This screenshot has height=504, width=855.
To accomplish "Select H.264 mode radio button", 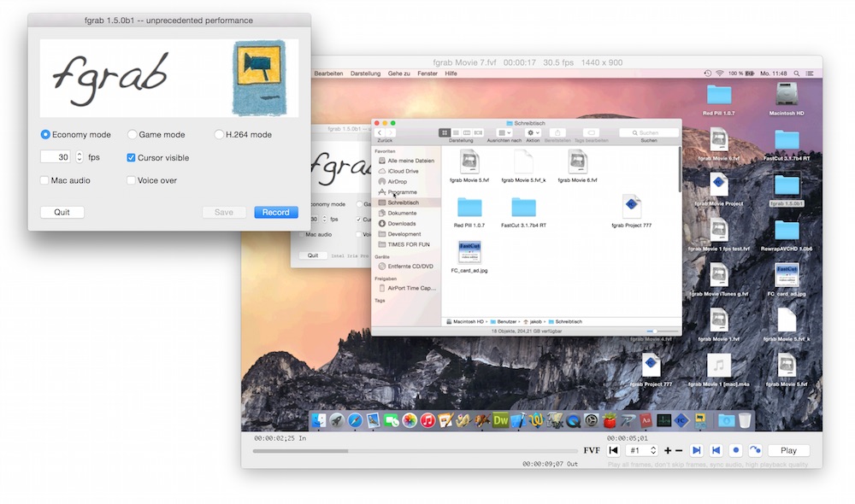I will 219,134.
